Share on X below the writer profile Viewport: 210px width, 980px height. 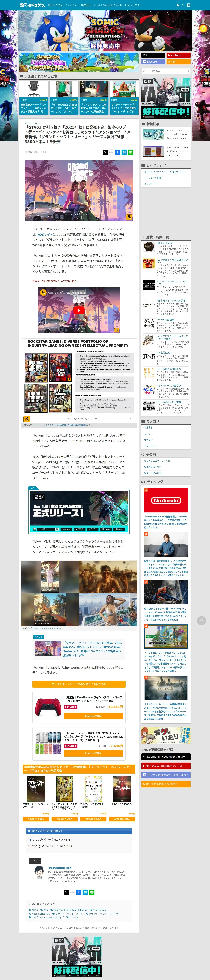click(66, 892)
